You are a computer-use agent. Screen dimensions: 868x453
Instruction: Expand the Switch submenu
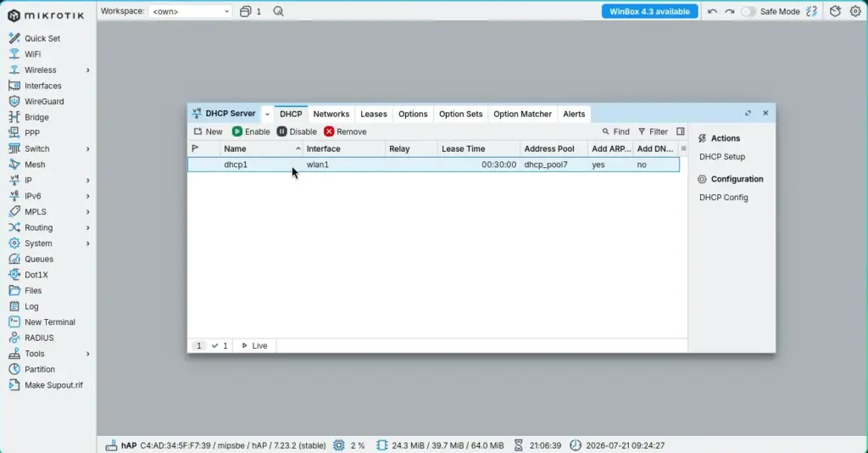(87, 149)
